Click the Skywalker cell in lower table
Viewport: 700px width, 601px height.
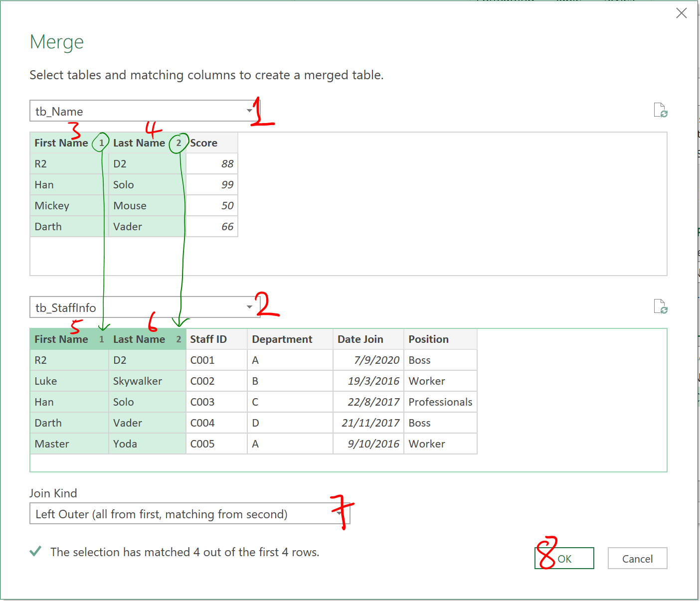[138, 381]
